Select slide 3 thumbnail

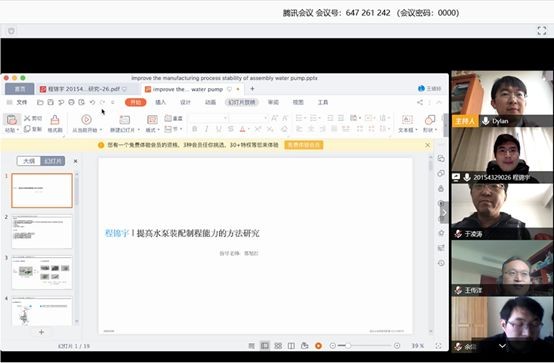[x=42, y=273]
